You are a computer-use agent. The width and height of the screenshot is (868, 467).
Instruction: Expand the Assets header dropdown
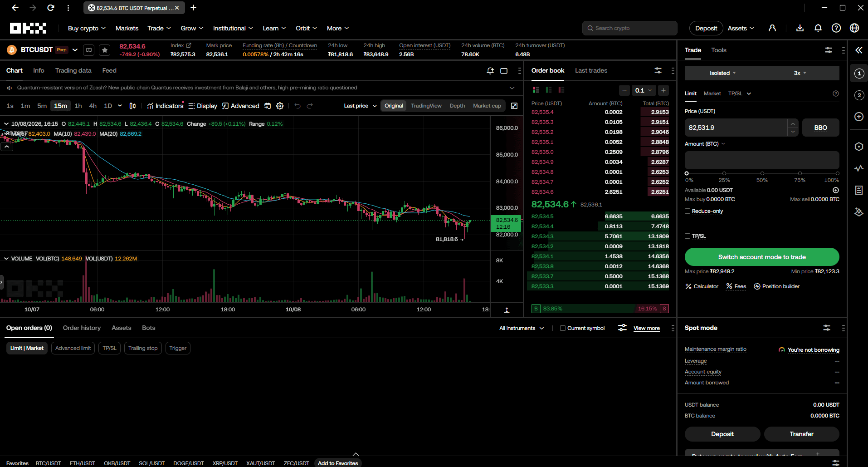pyautogui.click(x=741, y=28)
